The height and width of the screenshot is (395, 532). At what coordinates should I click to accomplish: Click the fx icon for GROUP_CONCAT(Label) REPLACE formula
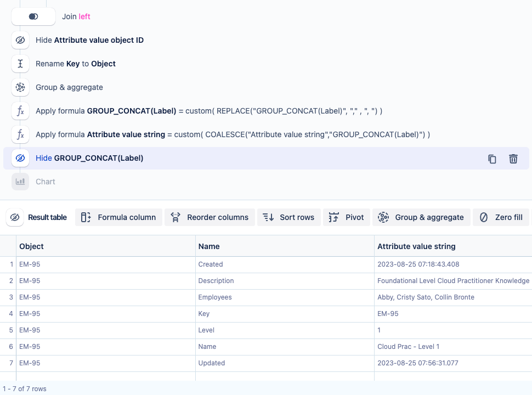pyautogui.click(x=20, y=111)
